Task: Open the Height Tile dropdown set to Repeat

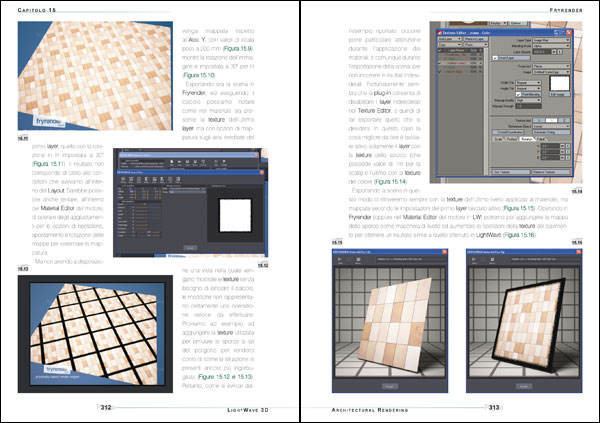Action: pos(528,88)
